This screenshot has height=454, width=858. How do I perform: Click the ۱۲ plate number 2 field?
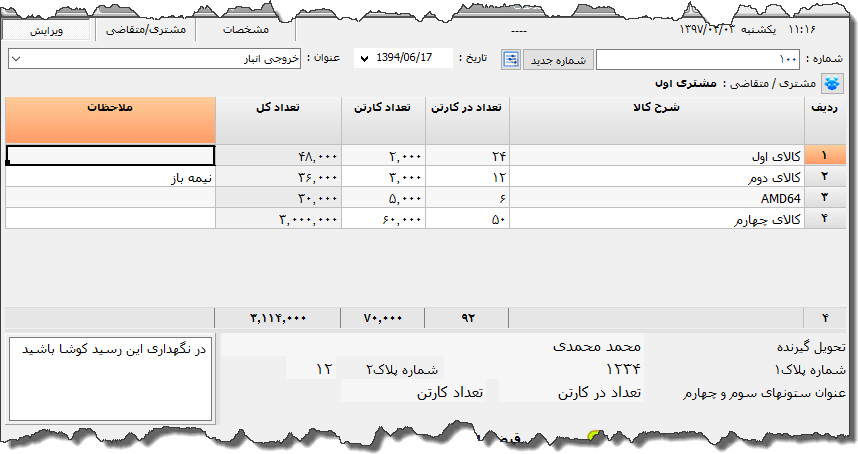(x=309, y=369)
